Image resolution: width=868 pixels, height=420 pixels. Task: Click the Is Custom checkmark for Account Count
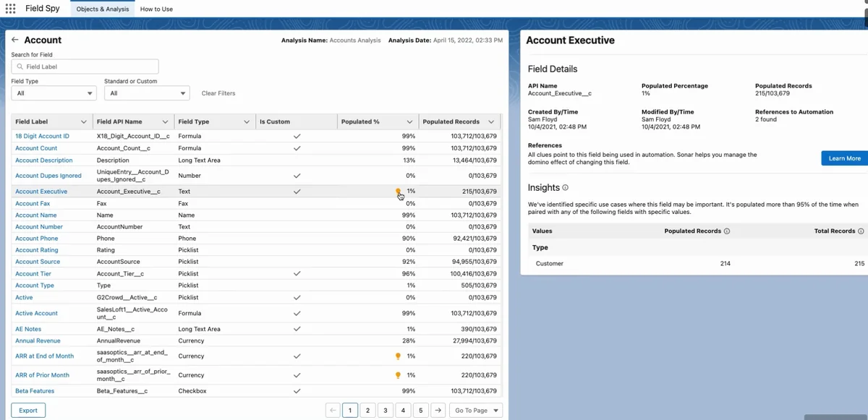tap(297, 148)
